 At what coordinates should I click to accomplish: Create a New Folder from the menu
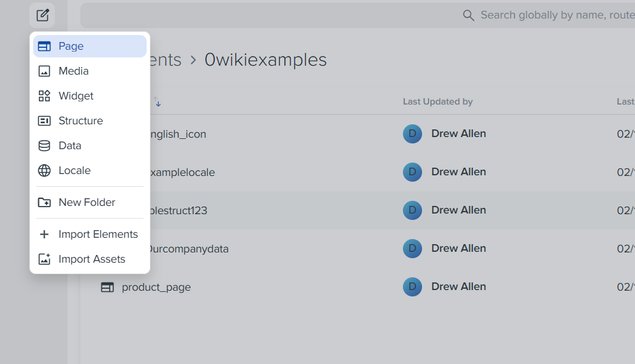click(90, 203)
